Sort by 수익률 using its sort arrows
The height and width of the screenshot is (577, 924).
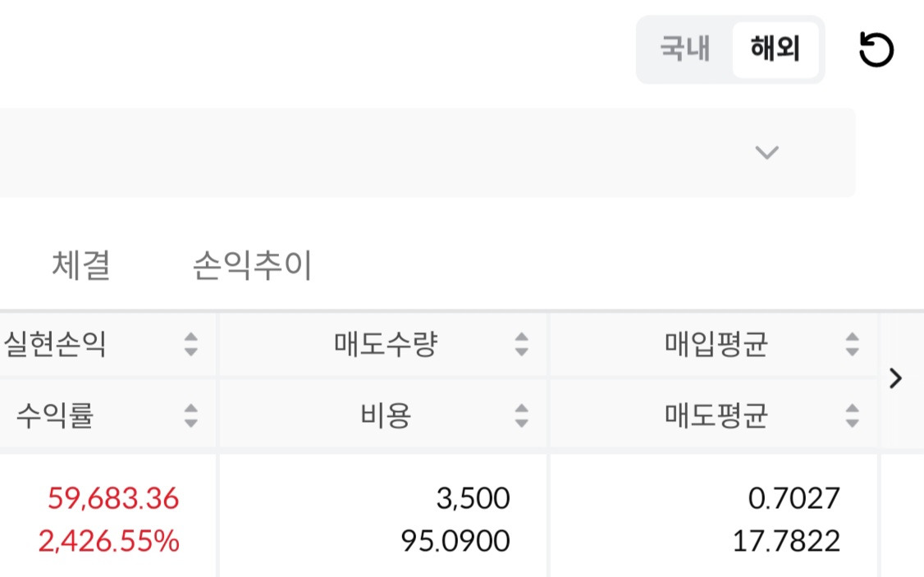point(189,416)
